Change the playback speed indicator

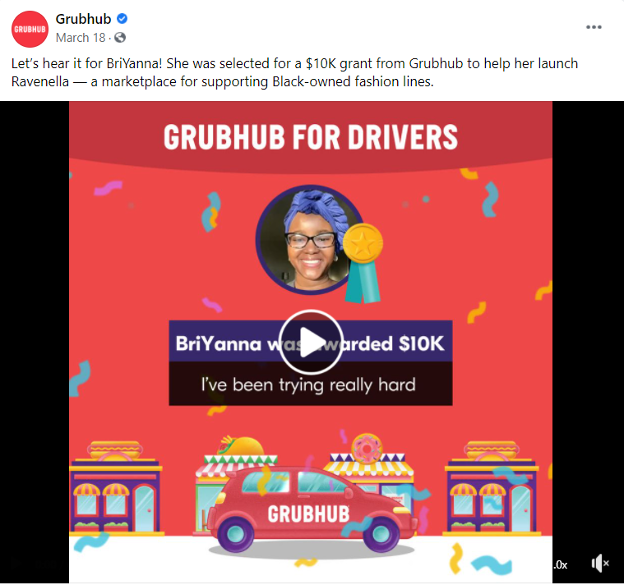click(560, 565)
